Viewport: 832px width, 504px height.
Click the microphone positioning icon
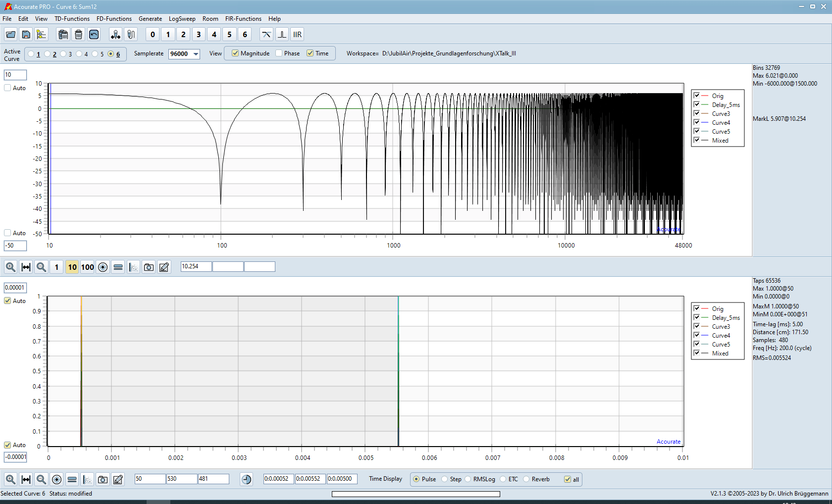tap(115, 34)
